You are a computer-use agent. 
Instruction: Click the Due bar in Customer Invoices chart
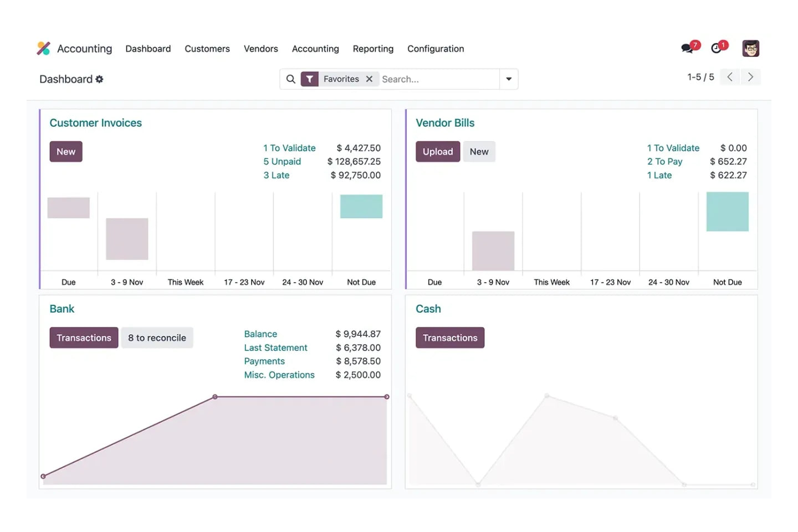tap(69, 208)
